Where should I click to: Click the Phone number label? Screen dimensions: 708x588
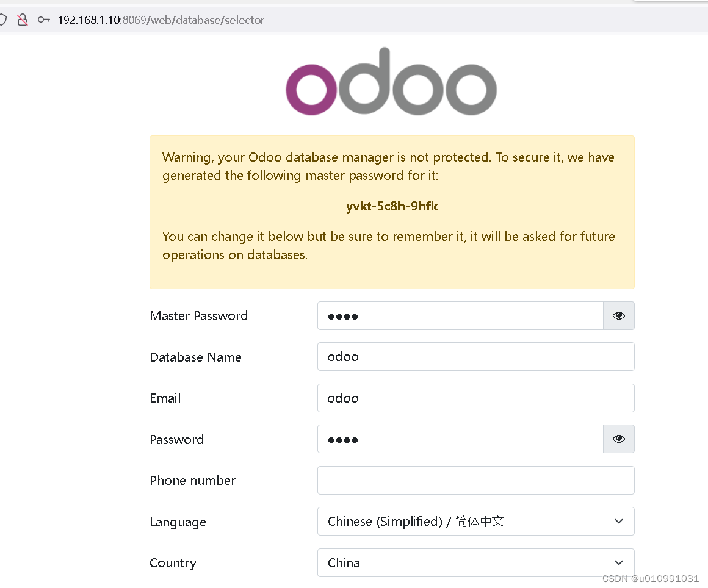193,481
